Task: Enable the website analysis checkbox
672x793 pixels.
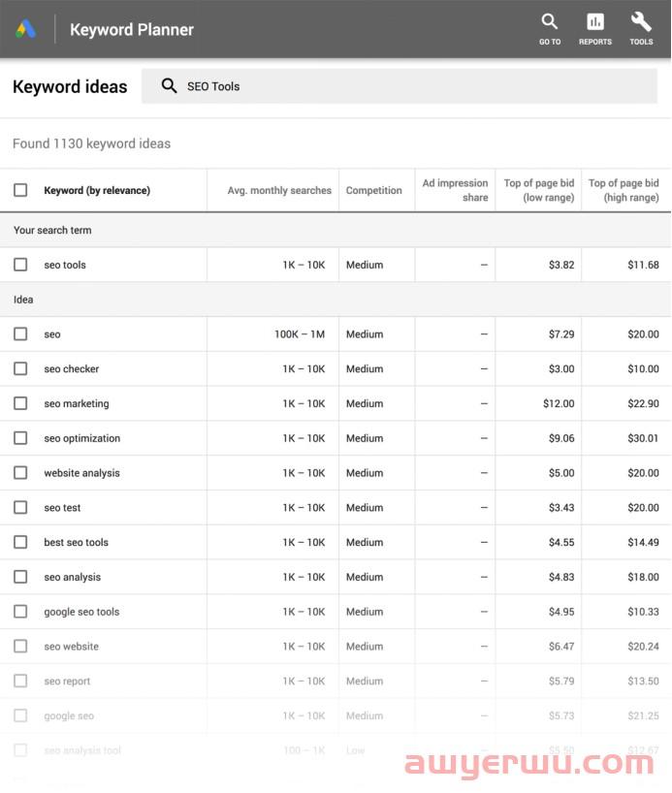Action: (x=20, y=473)
